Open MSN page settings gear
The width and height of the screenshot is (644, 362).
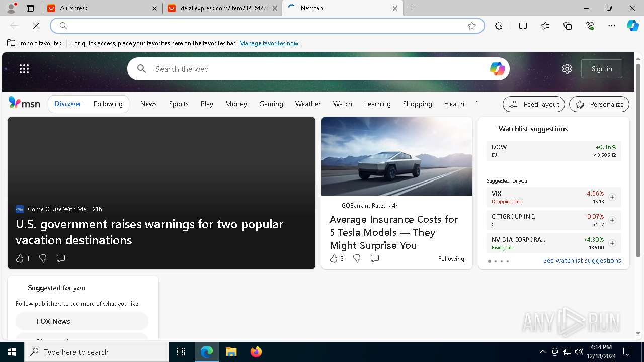click(567, 69)
